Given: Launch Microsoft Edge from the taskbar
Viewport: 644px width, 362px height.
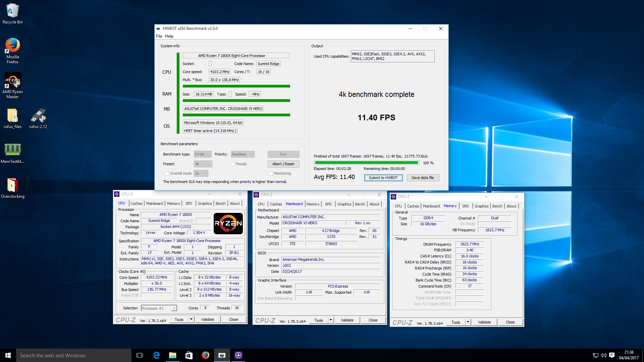Looking at the screenshot, I should tap(156, 355).
